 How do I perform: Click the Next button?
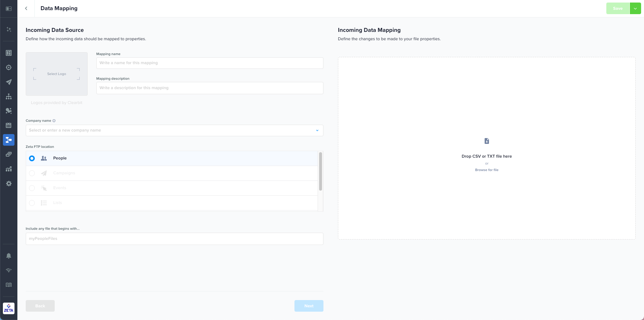click(x=309, y=306)
